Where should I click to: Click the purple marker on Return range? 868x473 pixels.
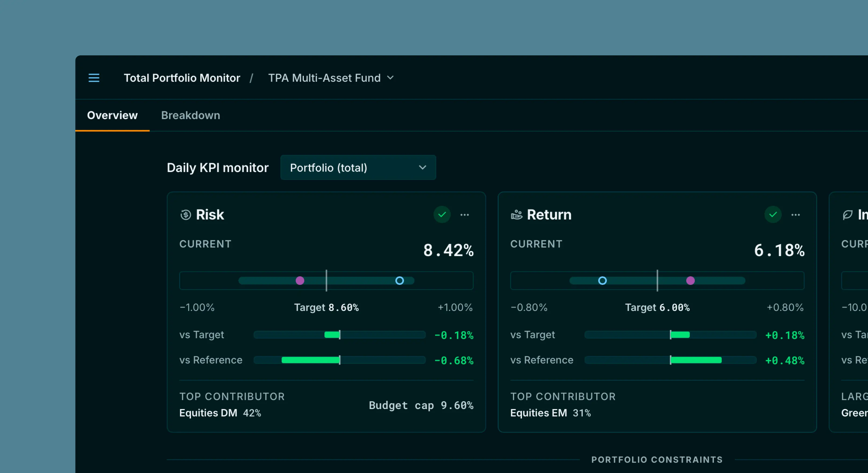pos(691,280)
